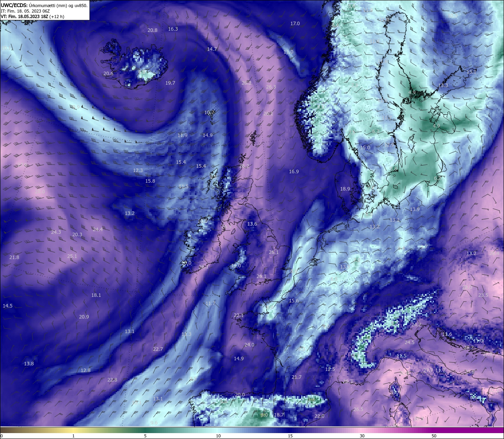This screenshot has width=504, height=439.
Task: Click the 18.9 value over Denmark
Action: click(345, 189)
